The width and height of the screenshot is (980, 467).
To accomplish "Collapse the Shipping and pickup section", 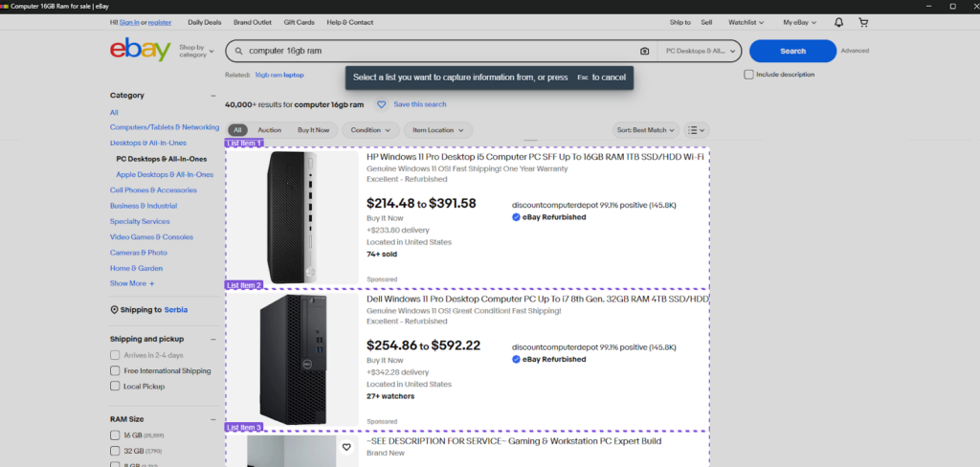I will (213, 340).
